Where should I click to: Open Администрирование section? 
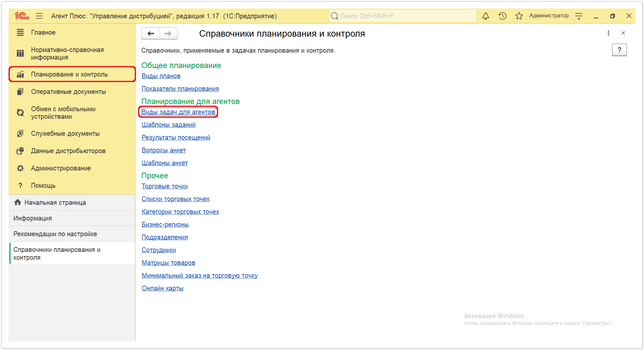tap(72, 168)
